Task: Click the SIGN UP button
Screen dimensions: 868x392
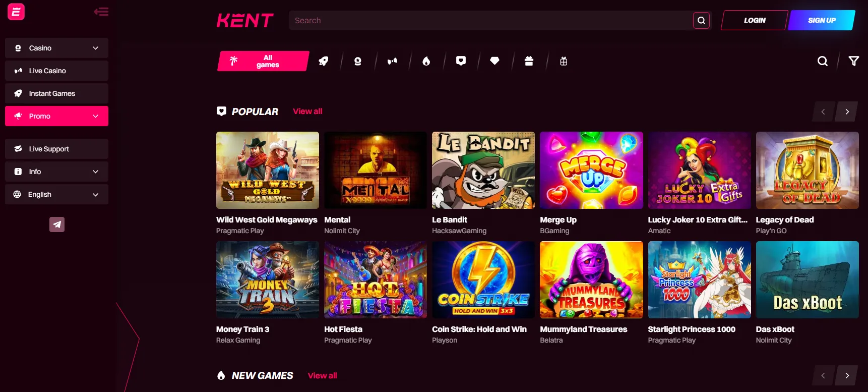Action: coord(822,20)
